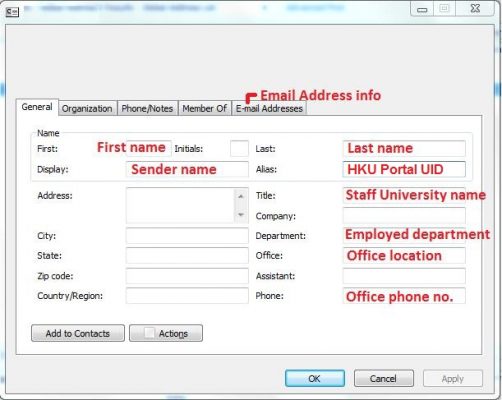The image size is (502, 400).
Task: Click the Alias input field
Action: [404, 169]
